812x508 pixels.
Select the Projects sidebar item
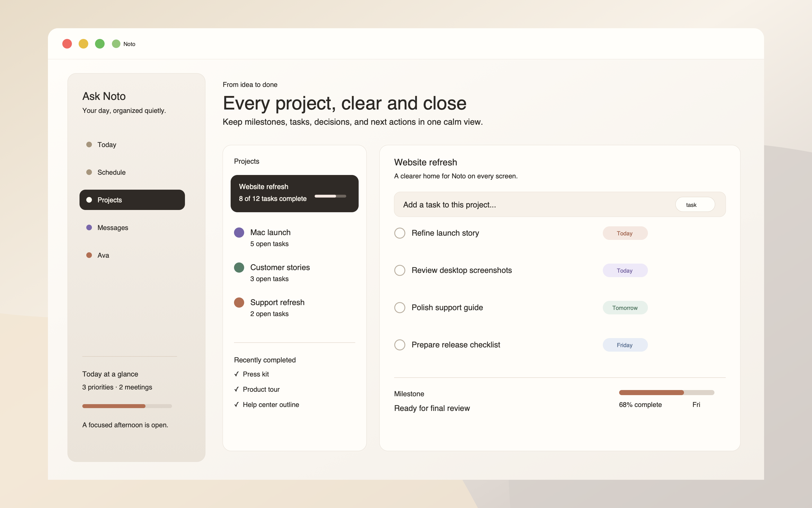132,200
